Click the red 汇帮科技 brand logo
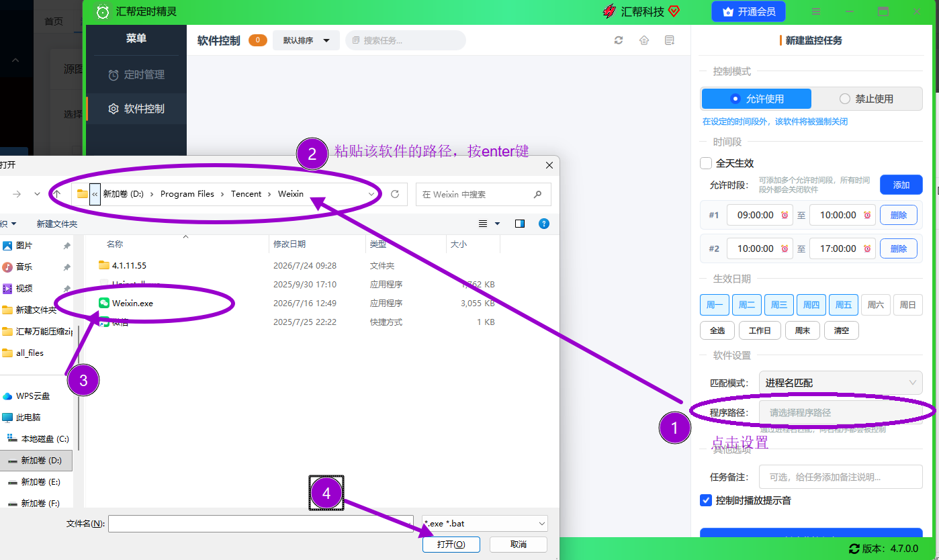The height and width of the screenshot is (560, 939). pos(609,11)
